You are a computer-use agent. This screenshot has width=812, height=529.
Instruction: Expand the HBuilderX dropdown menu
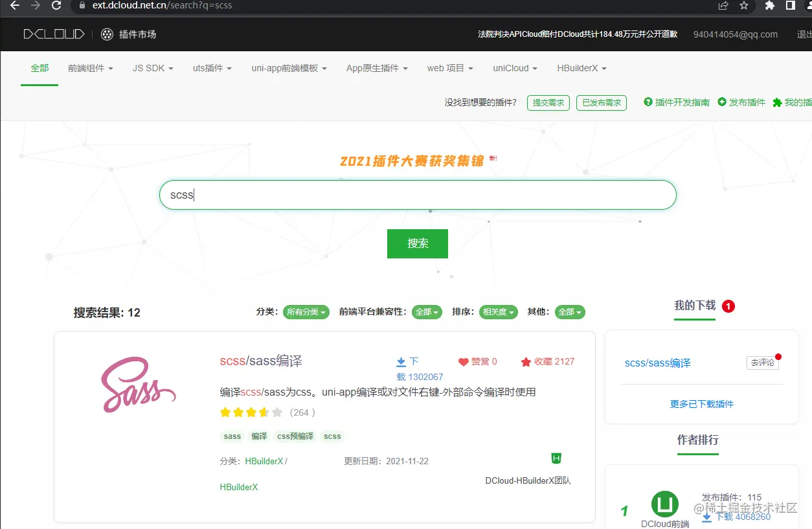[x=581, y=68]
